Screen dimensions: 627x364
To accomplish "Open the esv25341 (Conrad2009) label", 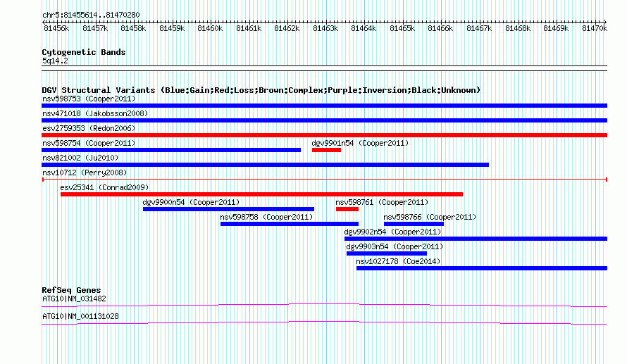I will (104, 187).
